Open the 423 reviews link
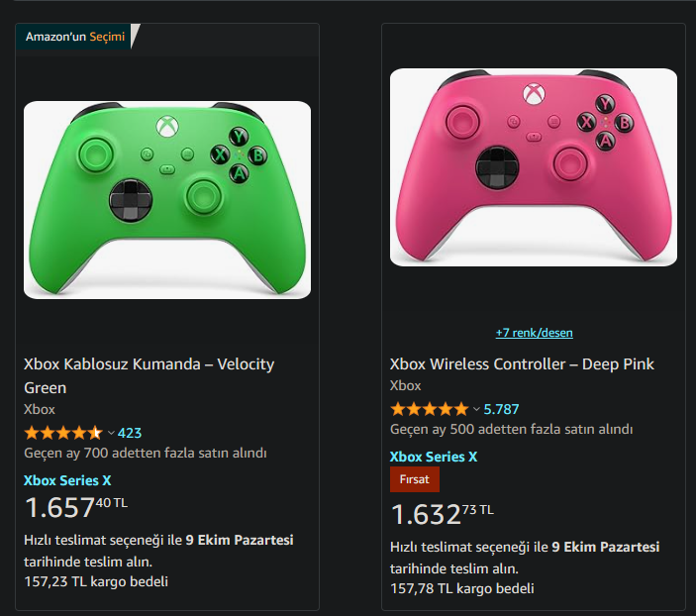Viewport: 696px width, 616px height. [x=130, y=433]
